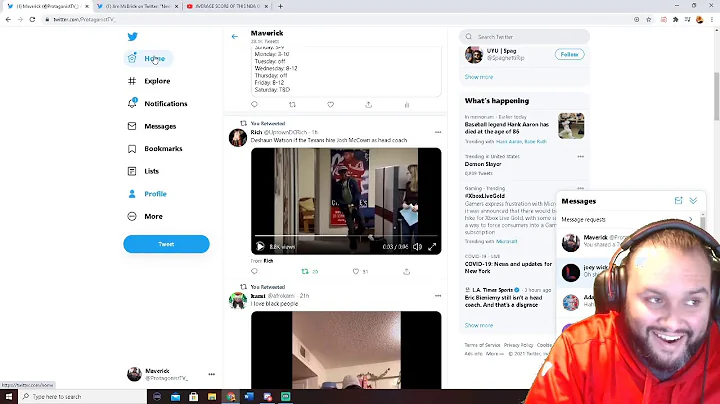Open more options on Rich's tweet
This screenshot has height=404, width=720.
click(x=438, y=132)
